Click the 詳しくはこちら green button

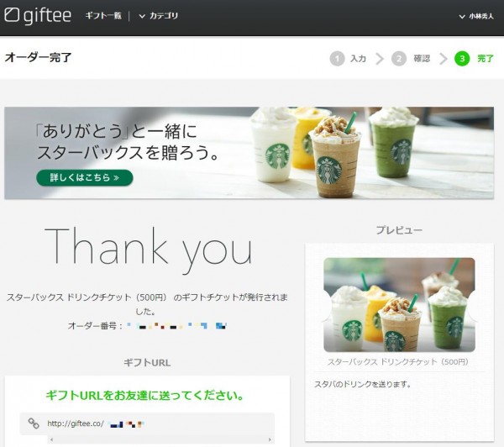pyautogui.click(x=85, y=177)
